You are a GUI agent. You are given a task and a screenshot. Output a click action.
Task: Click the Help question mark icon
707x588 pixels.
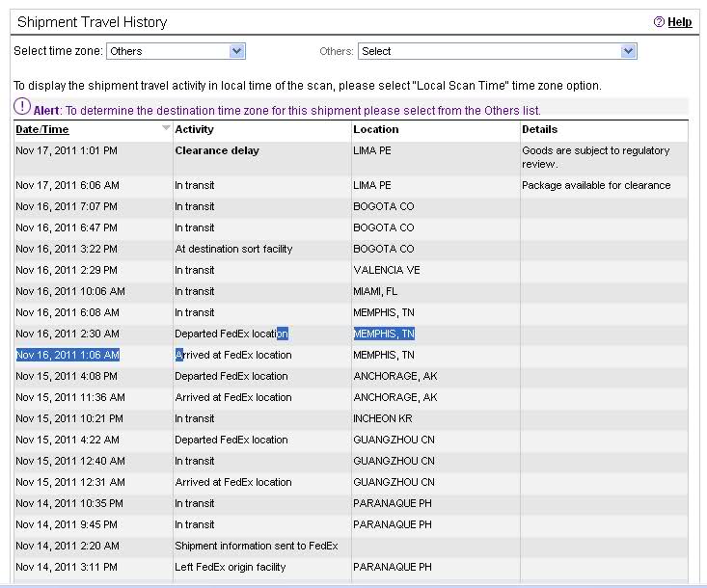659,21
